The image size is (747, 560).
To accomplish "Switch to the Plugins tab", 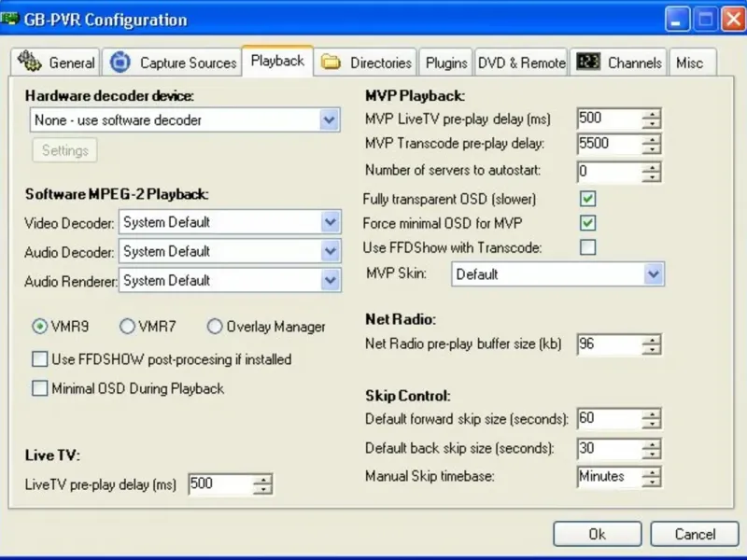I will click(446, 63).
